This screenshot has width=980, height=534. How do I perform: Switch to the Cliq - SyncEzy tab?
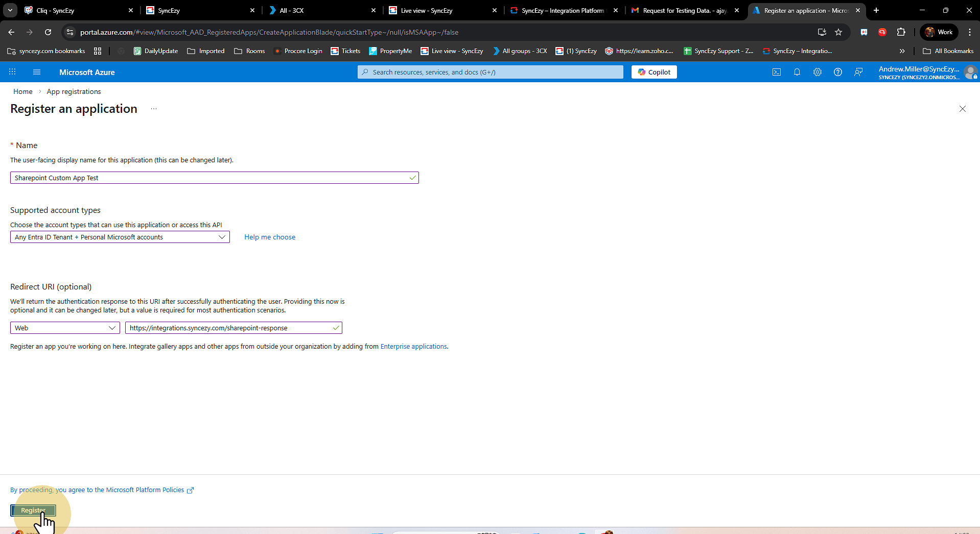77,10
